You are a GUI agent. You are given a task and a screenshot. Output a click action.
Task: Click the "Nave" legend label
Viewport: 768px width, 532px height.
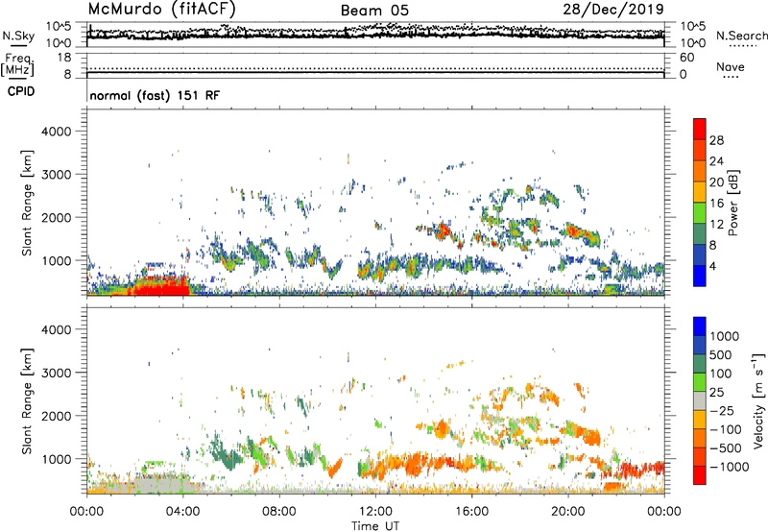click(x=731, y=66)
